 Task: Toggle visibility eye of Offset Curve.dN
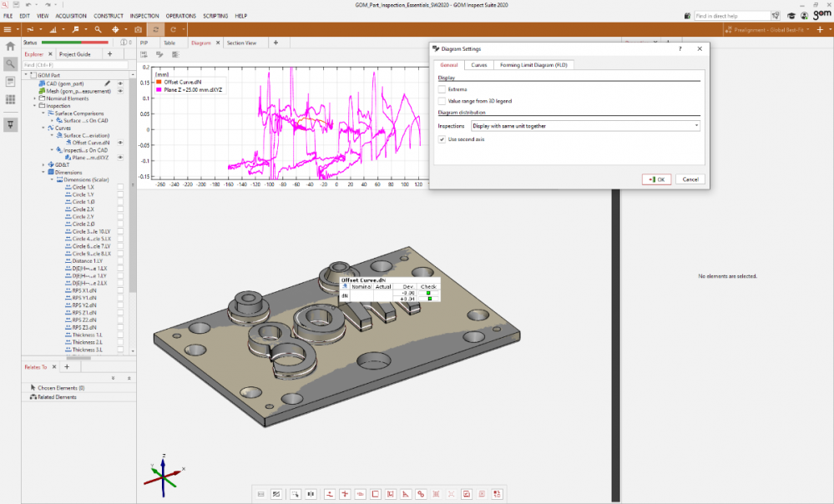[120, 143]
